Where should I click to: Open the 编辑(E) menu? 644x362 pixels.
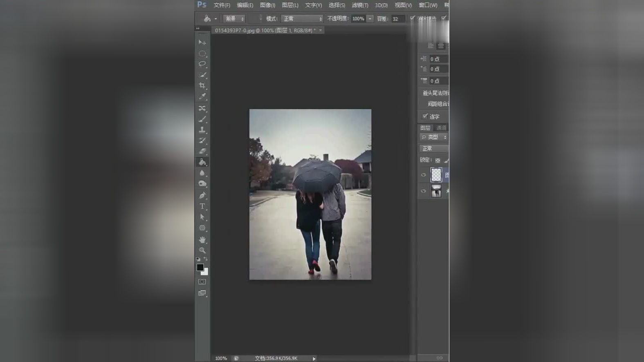click(245, 5)
